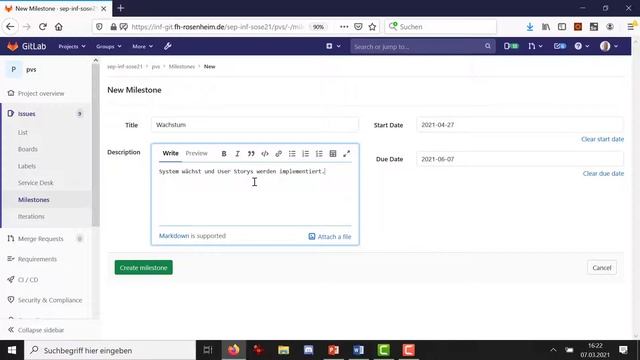Open the Markdown help link

tap(174, 236)
